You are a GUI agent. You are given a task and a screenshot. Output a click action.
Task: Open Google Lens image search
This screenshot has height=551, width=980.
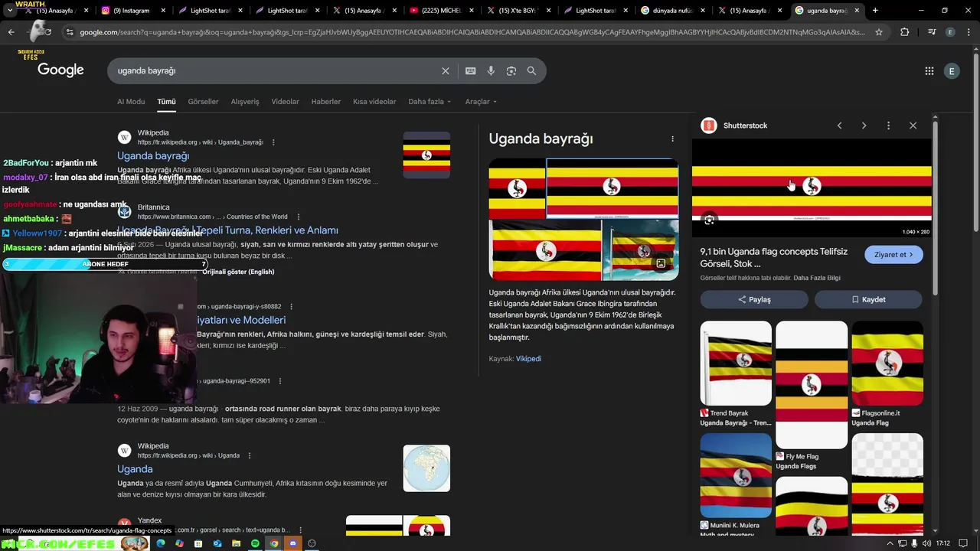point(511,70)
